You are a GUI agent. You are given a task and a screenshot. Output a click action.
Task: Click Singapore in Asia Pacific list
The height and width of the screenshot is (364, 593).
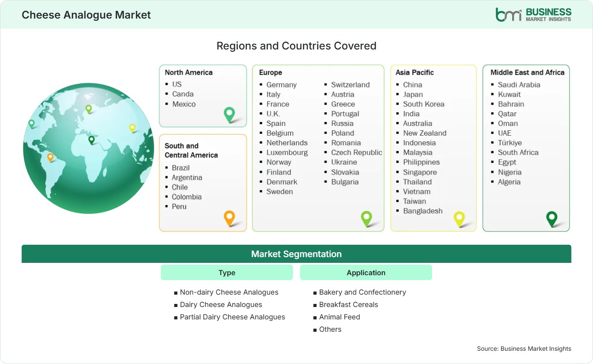(x=420, y=172)
